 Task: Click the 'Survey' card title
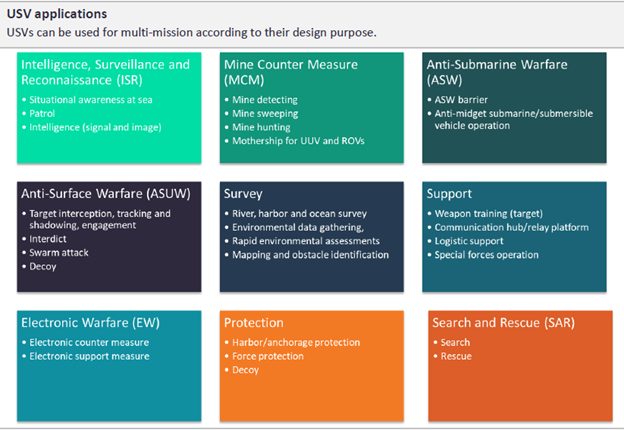[243, 194]
